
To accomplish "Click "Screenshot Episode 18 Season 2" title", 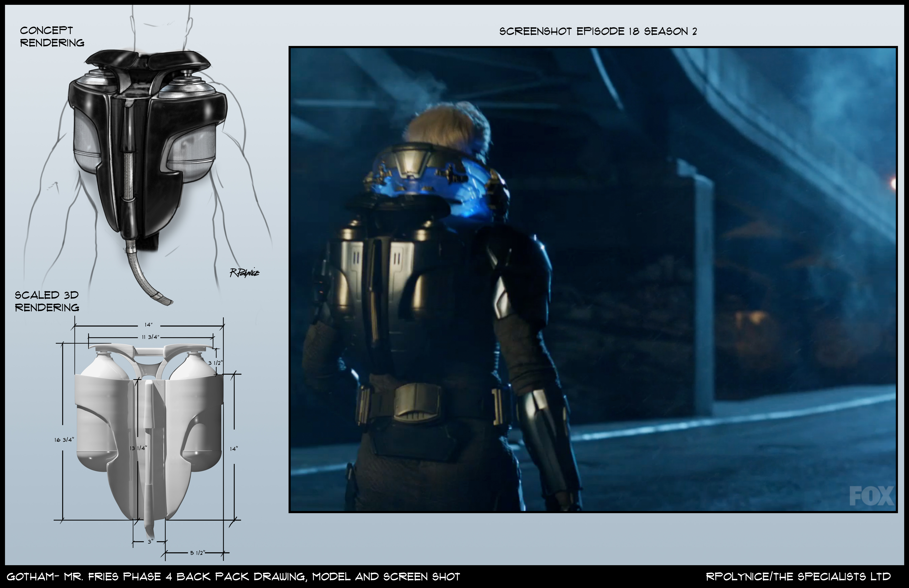I will click(598, 31).
